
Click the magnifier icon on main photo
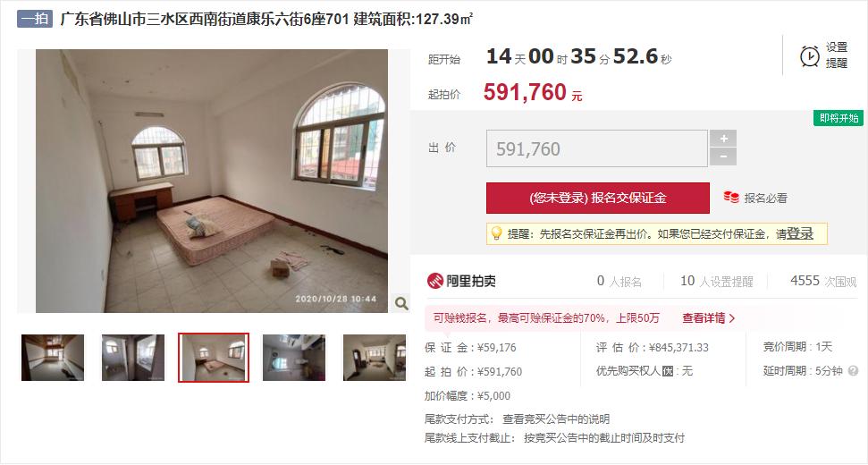coord(401,303)
